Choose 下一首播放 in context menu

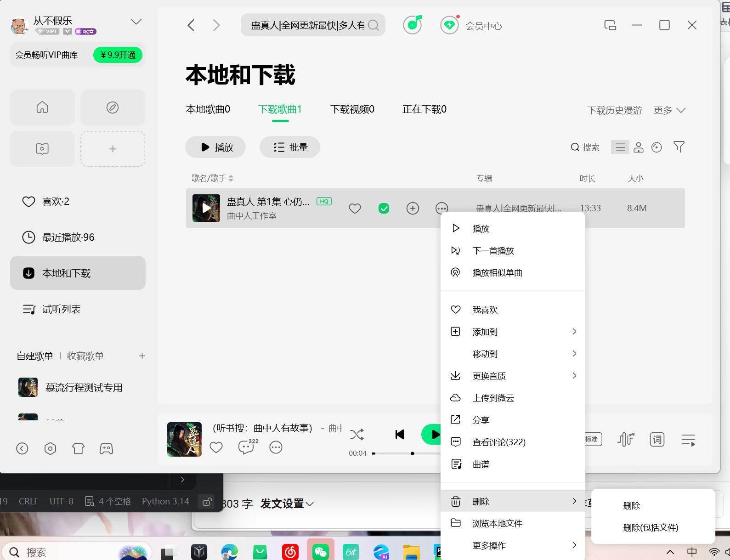pyautogui.click(x=513, y=251)
